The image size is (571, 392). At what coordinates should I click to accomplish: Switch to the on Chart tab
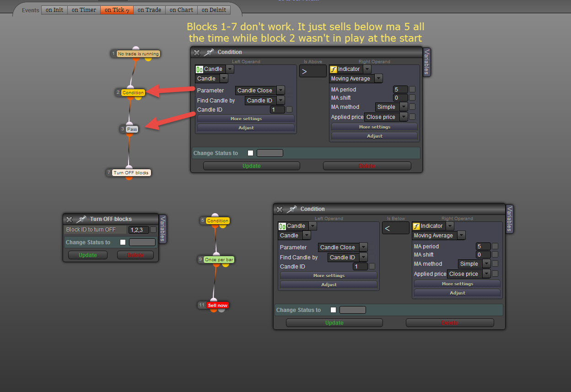182,10
